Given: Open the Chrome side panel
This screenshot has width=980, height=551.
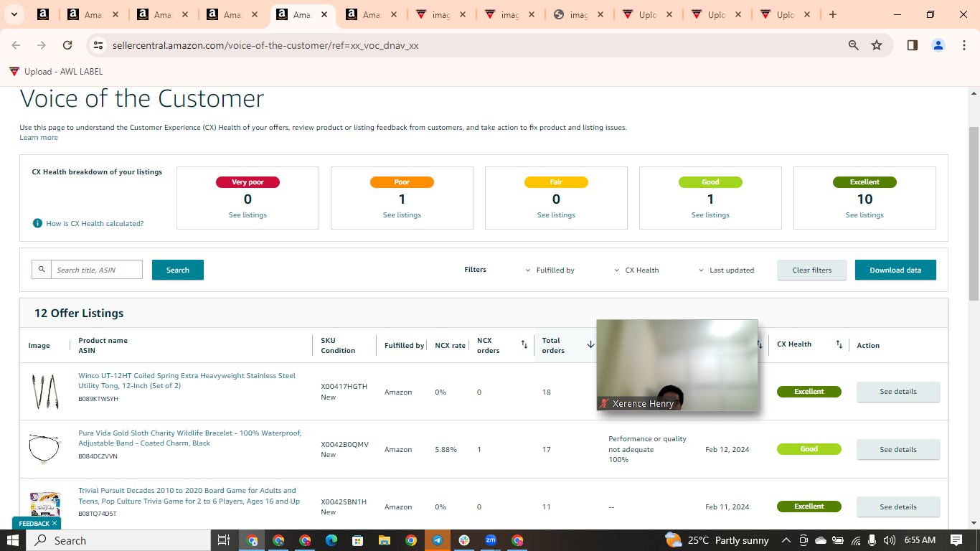Looking at the screenshot, I should [913, 45].
